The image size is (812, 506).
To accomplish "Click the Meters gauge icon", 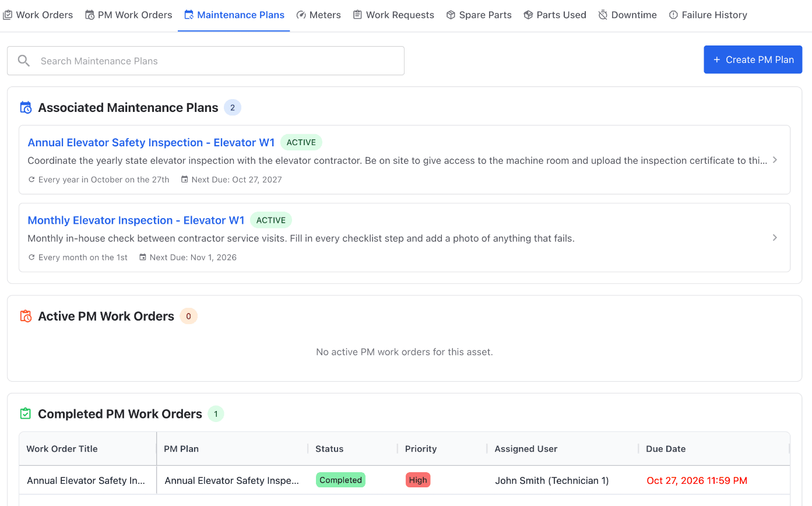I will (301, 15).
